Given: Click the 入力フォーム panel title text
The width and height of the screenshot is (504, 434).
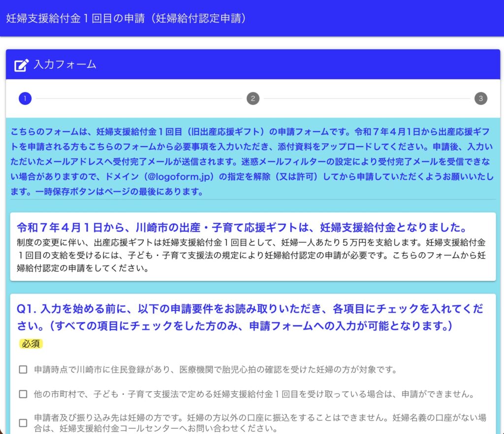Looking at the screenshot, I should click(64, 65).
